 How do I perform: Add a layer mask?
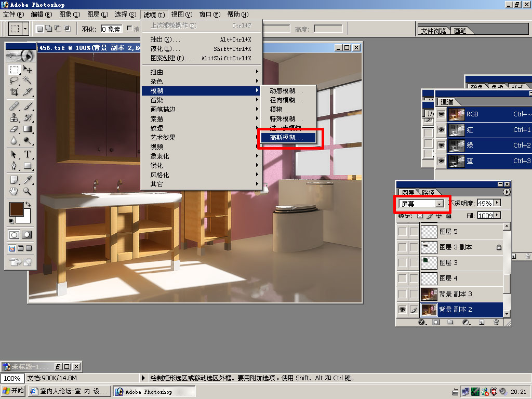coord(436,322)
